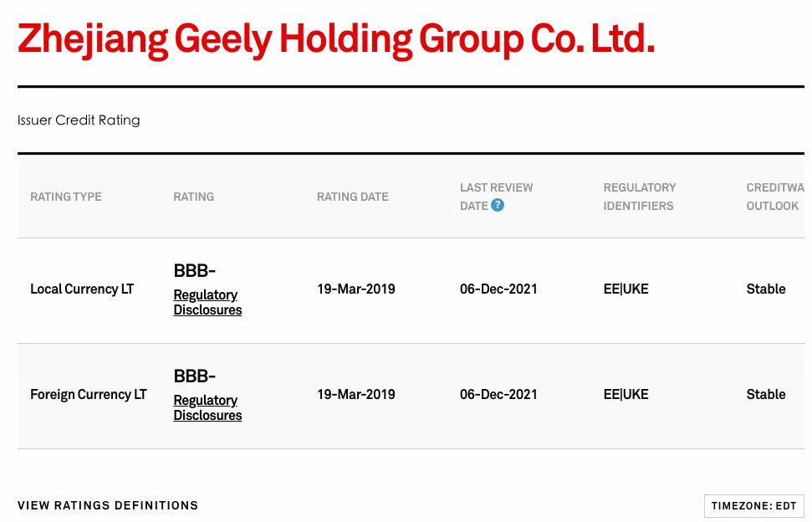
Task: Click the Zhejiang Geely Holding Group title
Action: coord(336,40)
